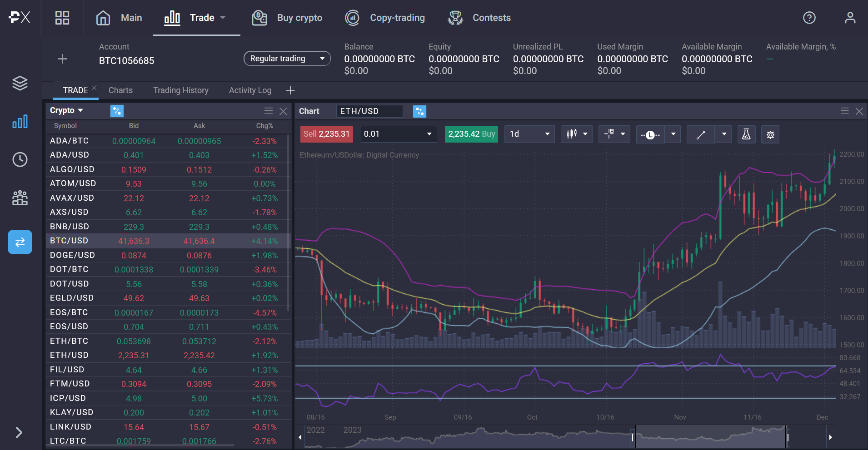This screenshot has width=868, height=450.
Task: Open the Chart panel hamburger menu
Action: [845, 111]
